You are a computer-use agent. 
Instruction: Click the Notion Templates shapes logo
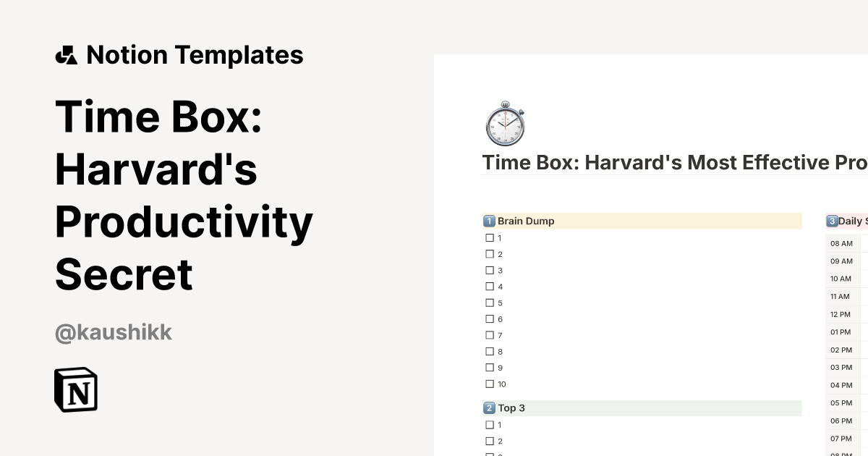[x=68, y=54]
